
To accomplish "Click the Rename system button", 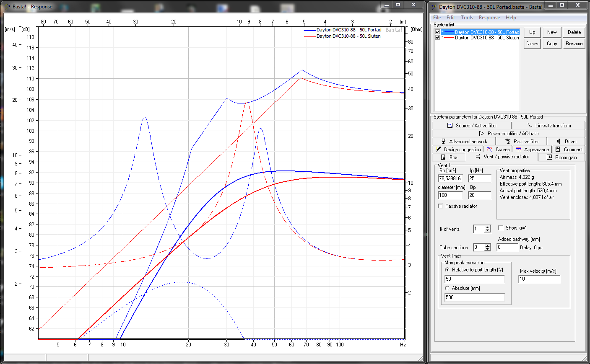I will click(x=574, y=44).
